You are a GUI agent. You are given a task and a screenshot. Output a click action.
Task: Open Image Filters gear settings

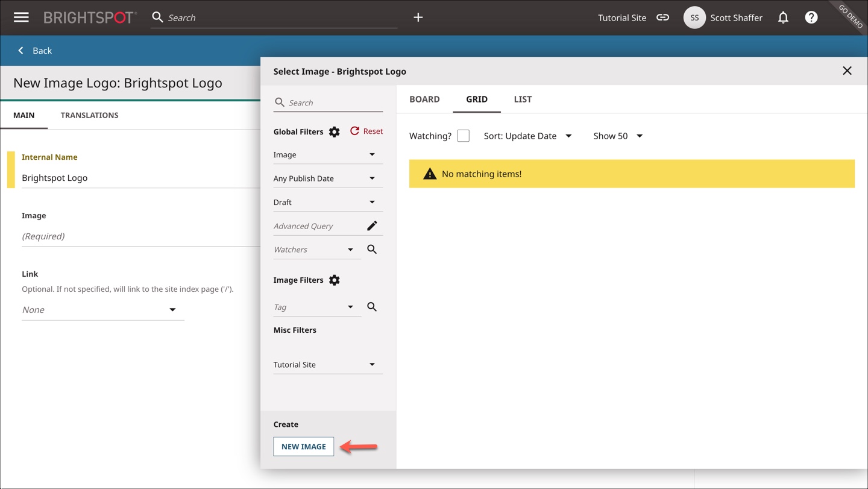334,280
